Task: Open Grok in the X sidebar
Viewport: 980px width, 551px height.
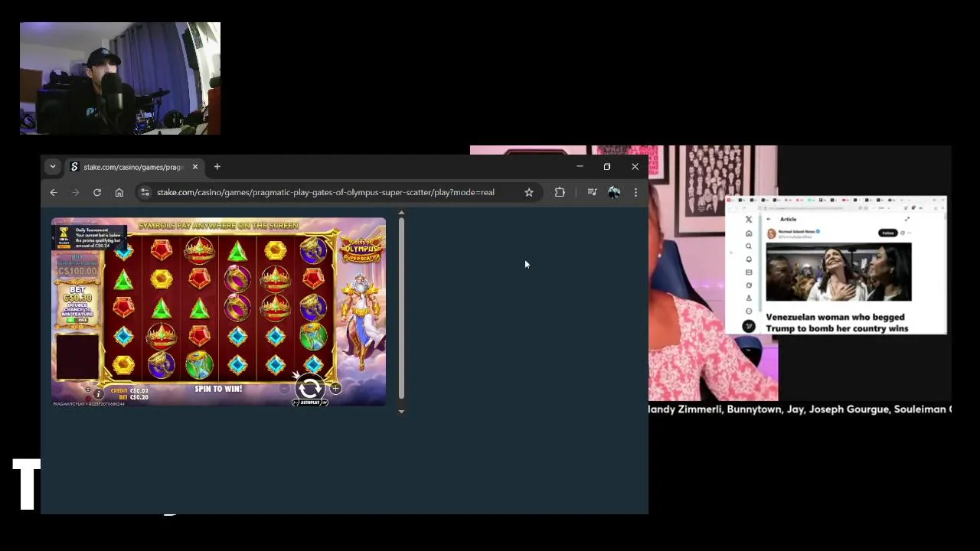Action: coord(749,285)
